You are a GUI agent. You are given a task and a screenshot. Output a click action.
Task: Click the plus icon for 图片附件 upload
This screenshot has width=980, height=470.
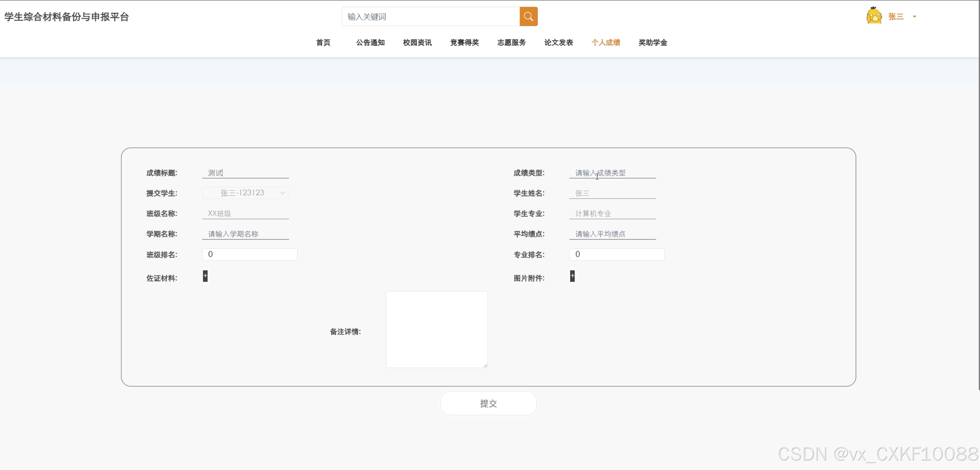pyautogui.click(x=572, y=276)
